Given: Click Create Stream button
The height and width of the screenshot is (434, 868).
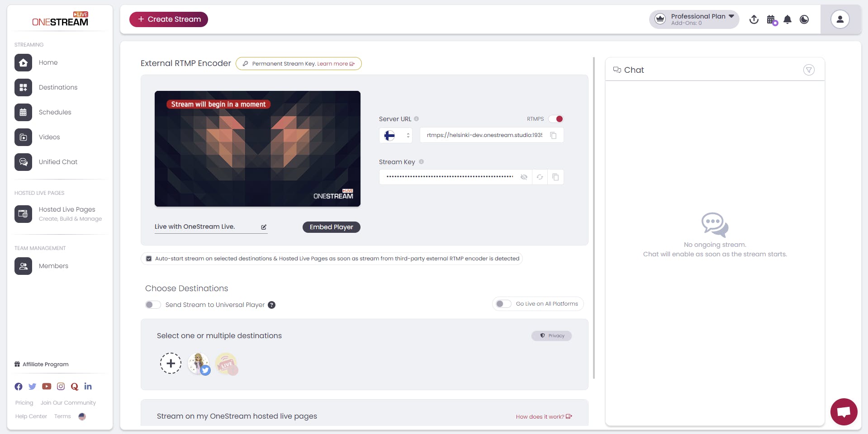Looking at the screenshot, I should click(x=169, y=19).
